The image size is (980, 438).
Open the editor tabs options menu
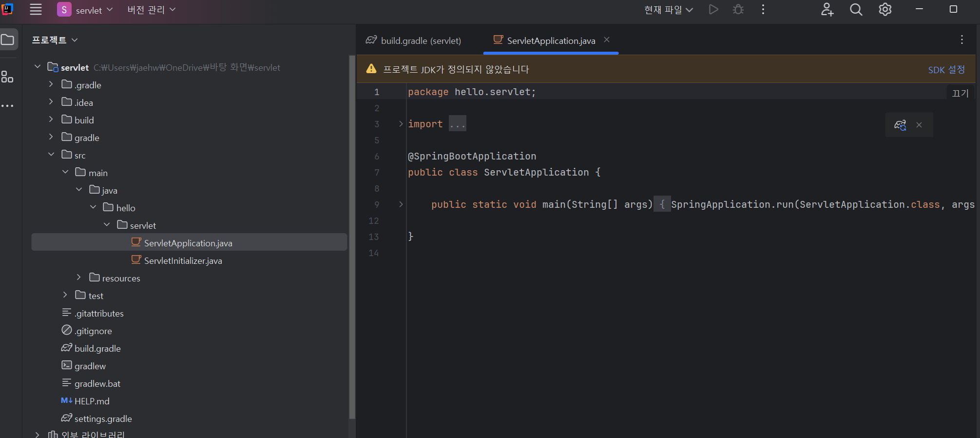coord(961,40)
